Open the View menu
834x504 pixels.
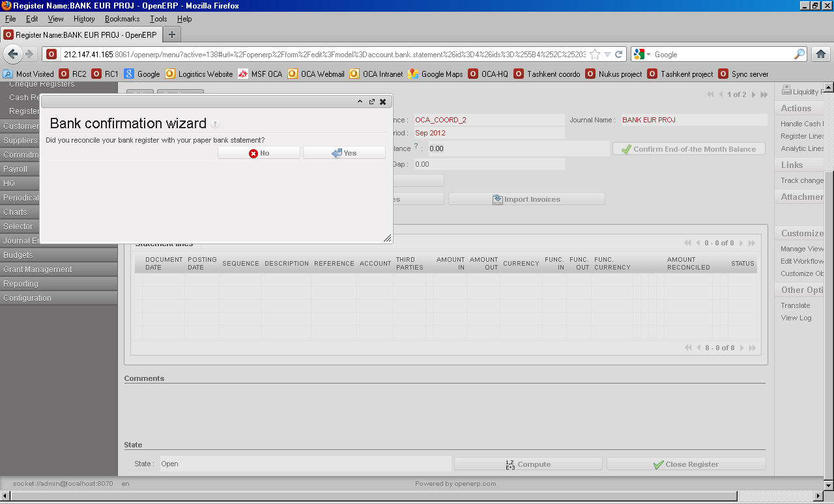coord(56,19)
